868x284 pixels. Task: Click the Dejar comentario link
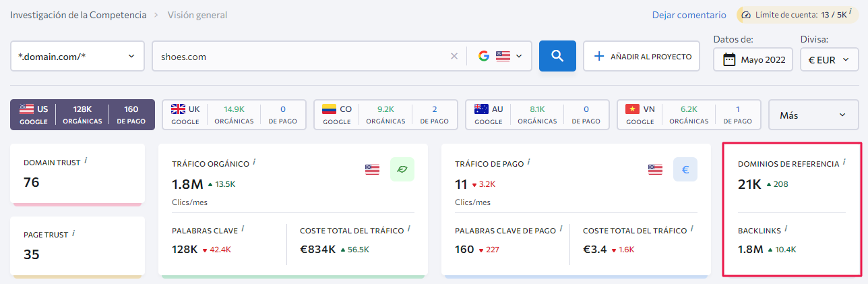coord(689,15)
